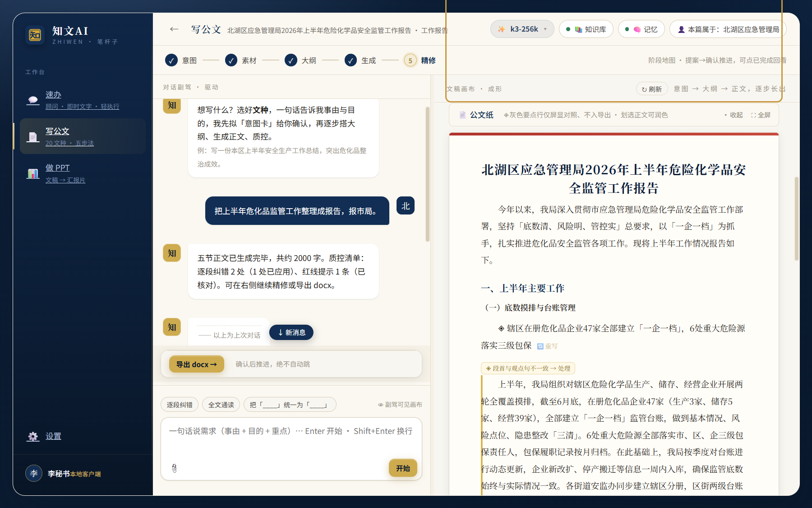Toggle the 记忆 memory option
This screenshot has width=812, height=508.
click(641, 29)
